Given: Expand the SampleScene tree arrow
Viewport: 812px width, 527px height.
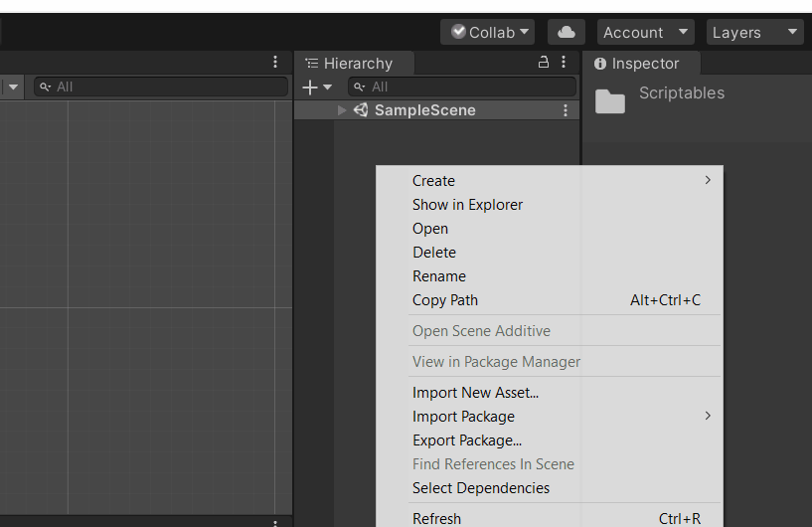Looking at the screenshot, I should pos(341,109).
